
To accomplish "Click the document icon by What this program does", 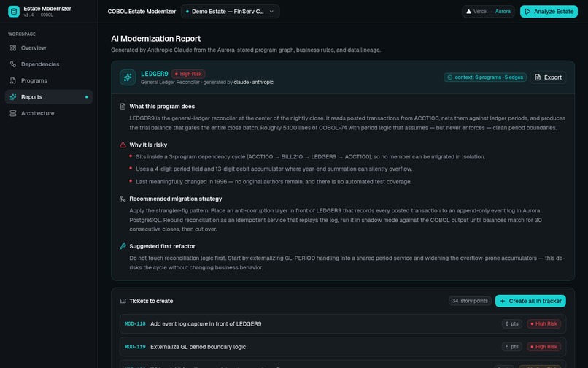I will [123, 107].
